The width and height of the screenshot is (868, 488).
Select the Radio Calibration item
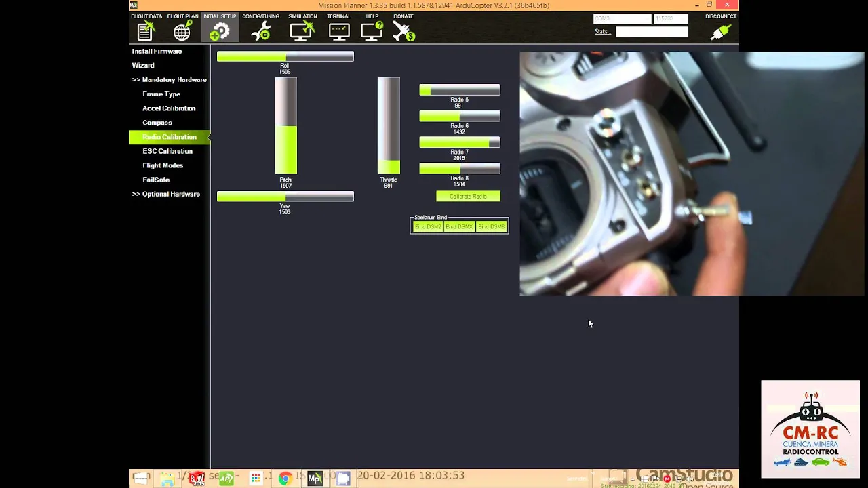170,137
